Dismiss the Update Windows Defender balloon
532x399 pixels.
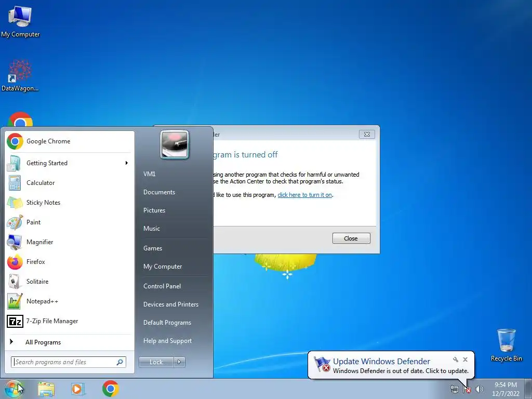coord(465,360)
